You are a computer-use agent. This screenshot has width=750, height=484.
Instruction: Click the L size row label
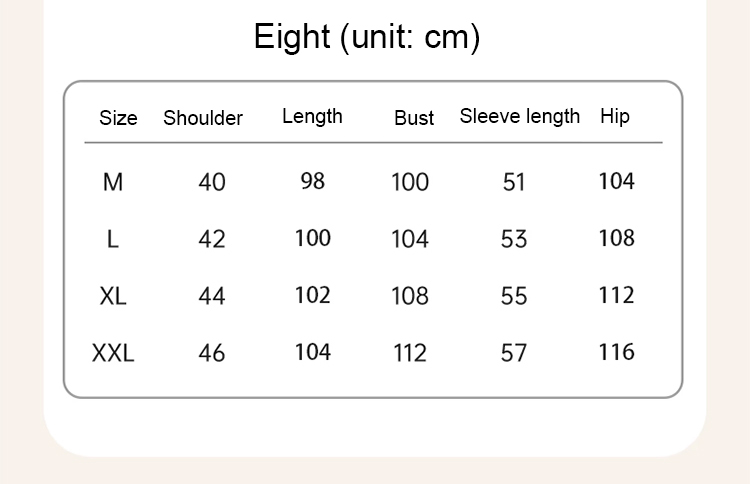[113, 239]
